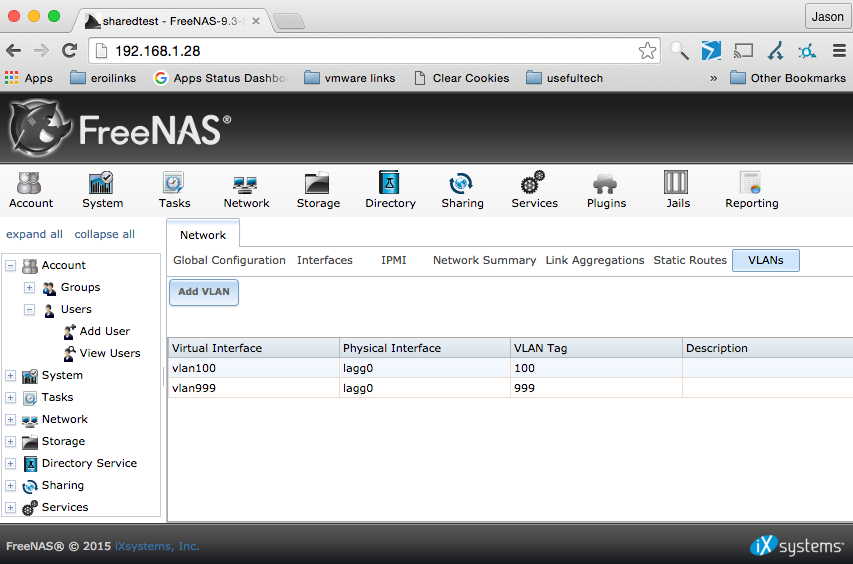
Task: Click the browser back arrow
Action: [x=14, y=51]
